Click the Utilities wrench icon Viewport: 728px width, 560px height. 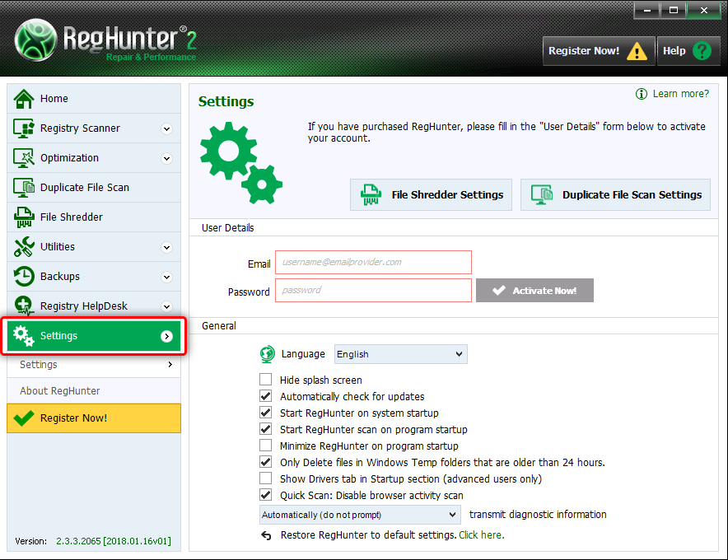(24, 247)
